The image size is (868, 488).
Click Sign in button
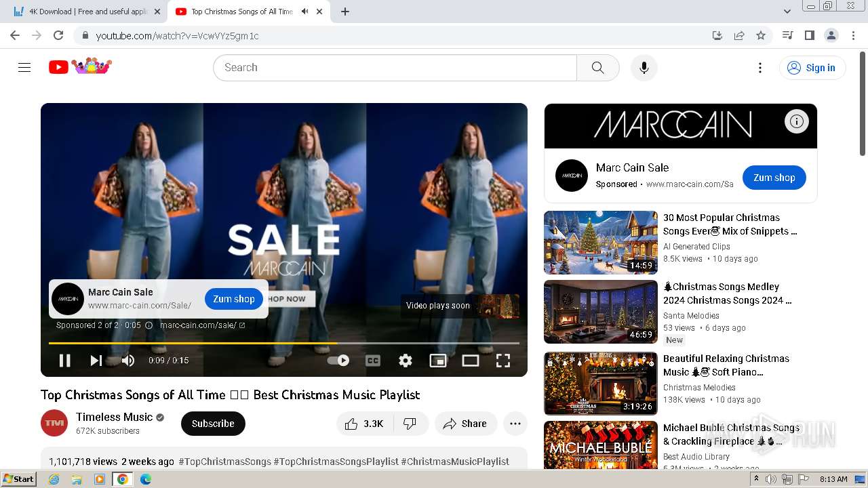(x=812, y=67)
